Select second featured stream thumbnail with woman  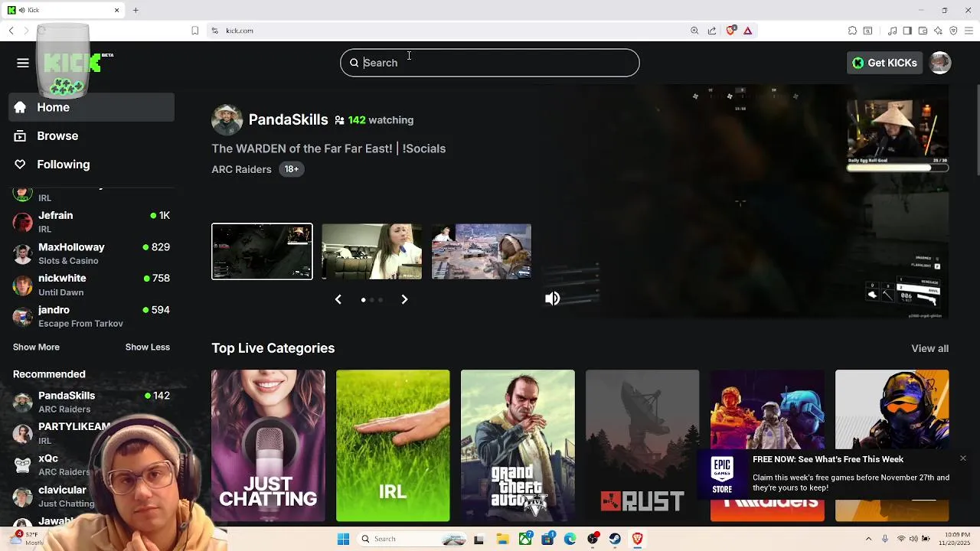[371, 251]
